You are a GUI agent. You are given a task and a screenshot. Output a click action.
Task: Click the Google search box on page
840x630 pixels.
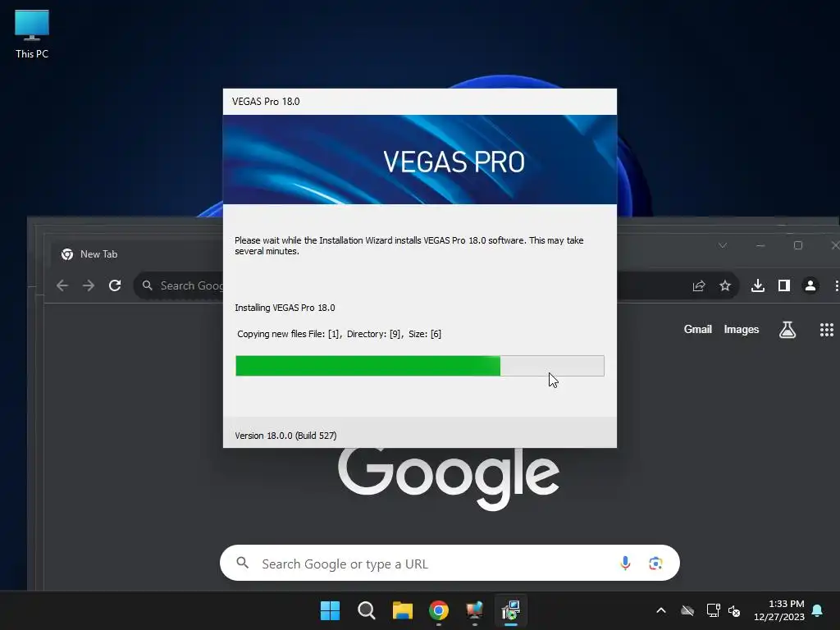point(450,563)
